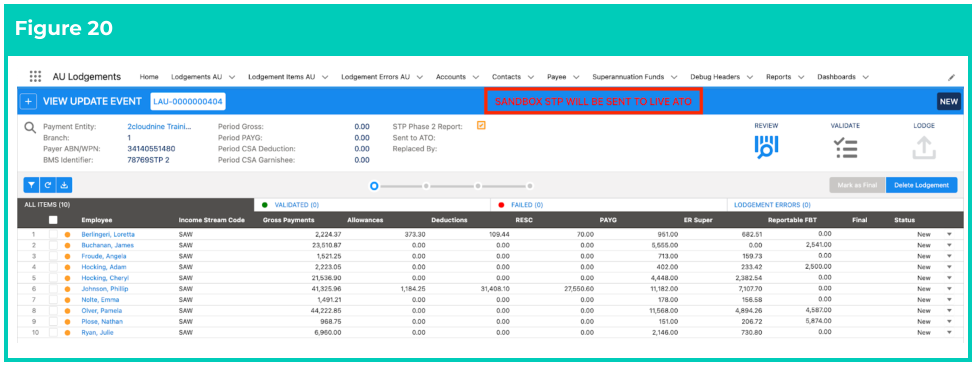Open the app launcher grid icon
The height and width of the screenshot is (366, 976).
point(35,77)
